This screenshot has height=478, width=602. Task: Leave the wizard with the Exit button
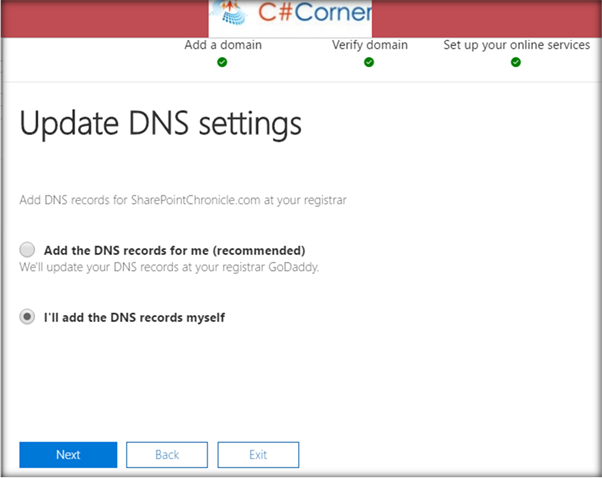(258, 455)
